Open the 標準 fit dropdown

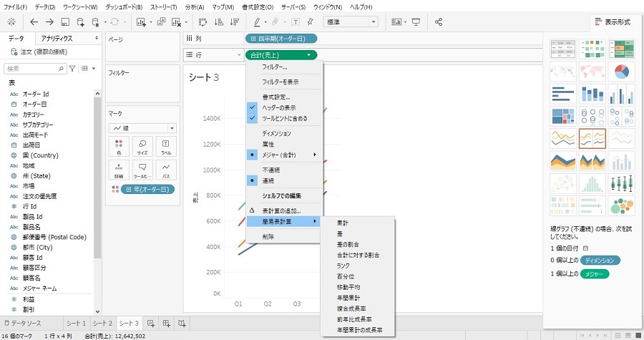pos(353,22)
